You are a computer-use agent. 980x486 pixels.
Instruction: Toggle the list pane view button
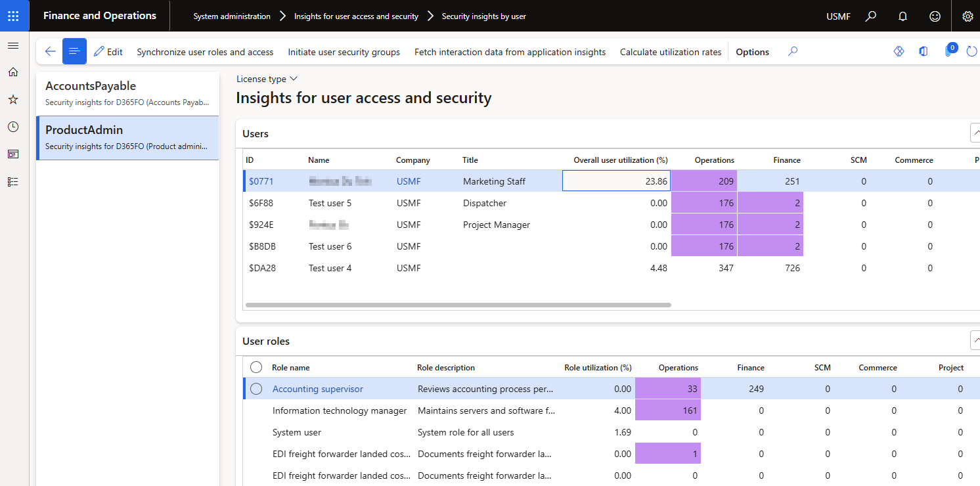pyautogui.click(x=74, y=52)
